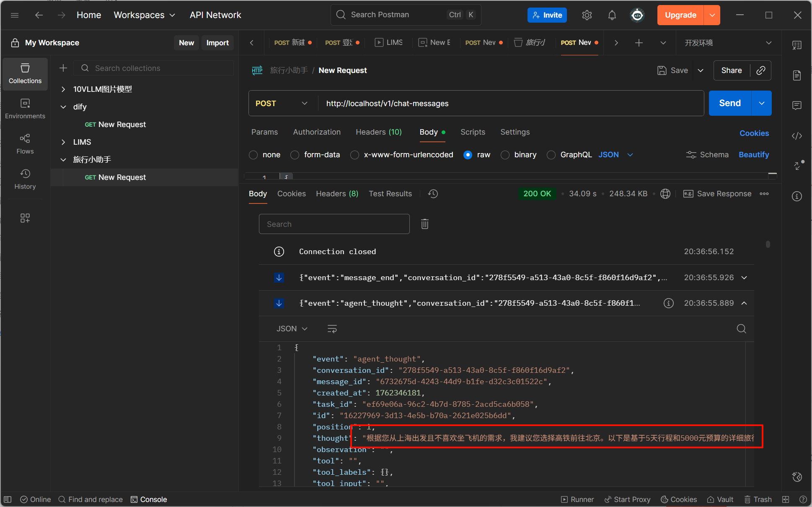Screen dimensions: 812x507
Task: Click the wrap lines icon beside JSON
Action: [x=332, y=329]
